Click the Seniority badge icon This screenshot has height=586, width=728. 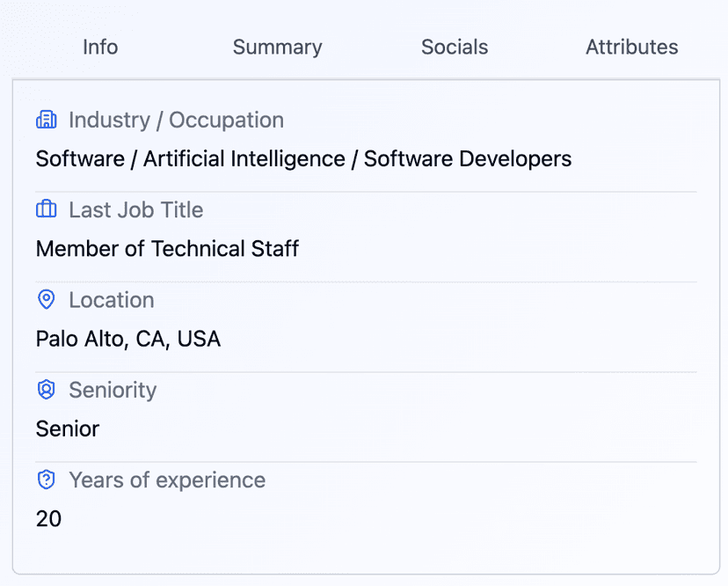click(x=46, y=390)
